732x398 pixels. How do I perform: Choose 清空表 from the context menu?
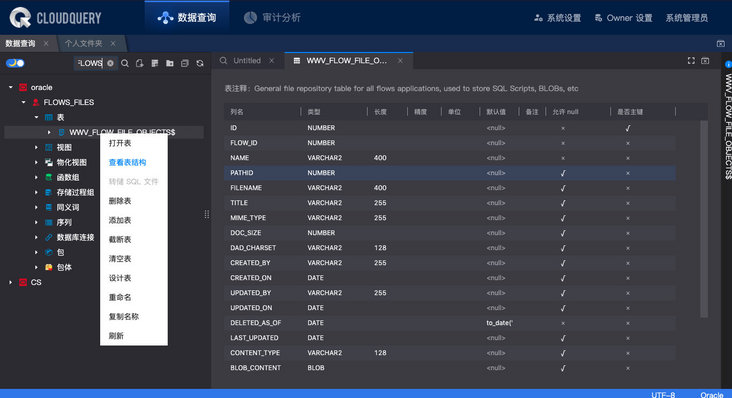(120, 258)
